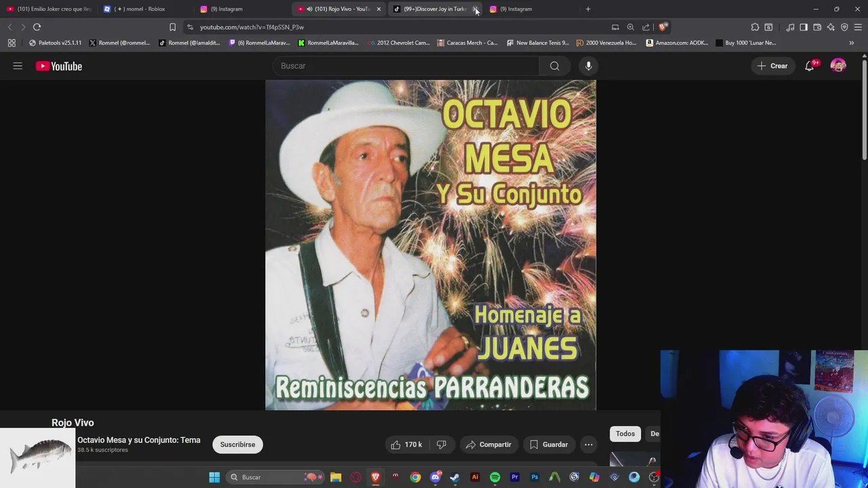
Task: Start voice search with the microphone icon
Action: click(589, 66)
